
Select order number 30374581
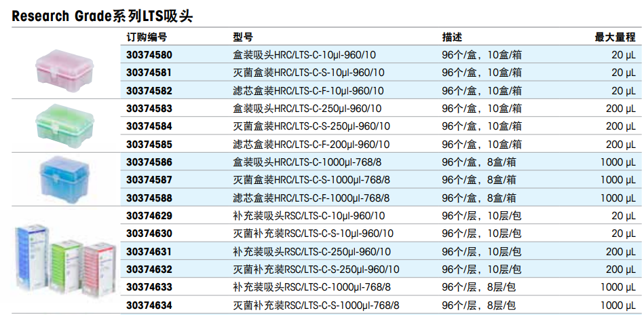coord(149,73)
